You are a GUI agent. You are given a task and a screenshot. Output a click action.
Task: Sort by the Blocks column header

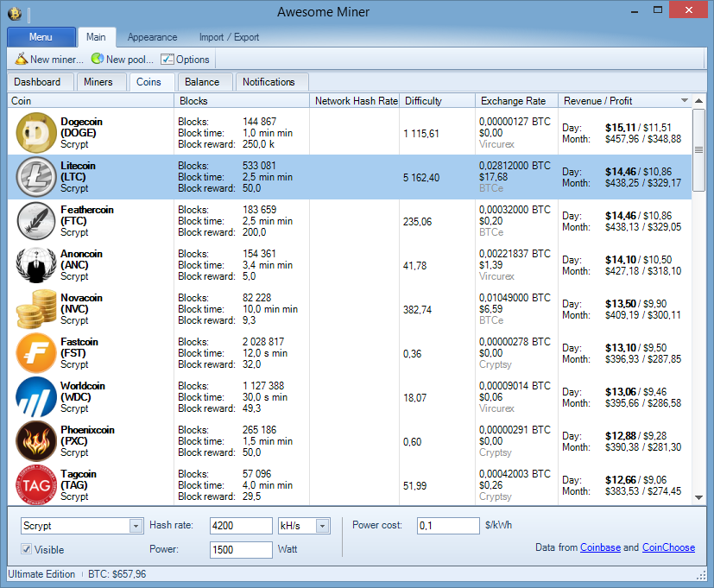(x=242, y=101)
